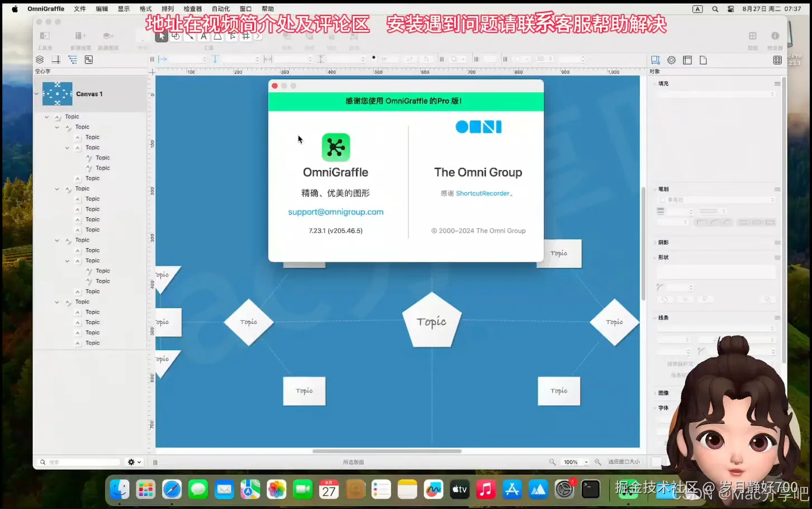Toggle the input source A indicator in menu bar
The width and height of the screenshot is (812, 509).
point(697,9)
